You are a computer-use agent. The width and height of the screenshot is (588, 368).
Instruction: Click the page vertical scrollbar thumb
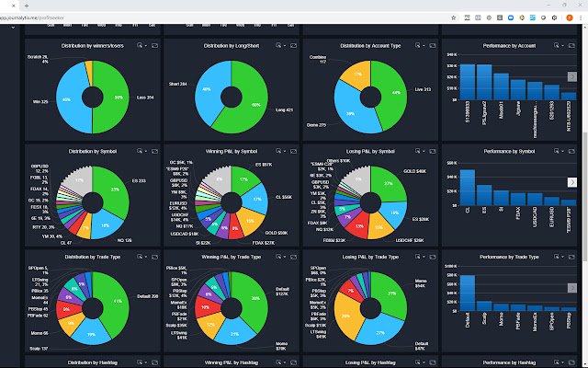pyautogui.click(x=585, y=195)
